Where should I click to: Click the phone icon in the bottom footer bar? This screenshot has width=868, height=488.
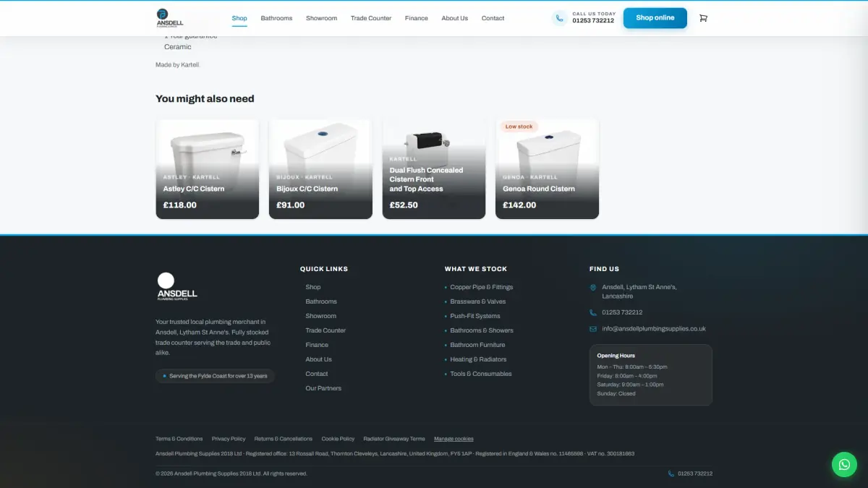671,474
